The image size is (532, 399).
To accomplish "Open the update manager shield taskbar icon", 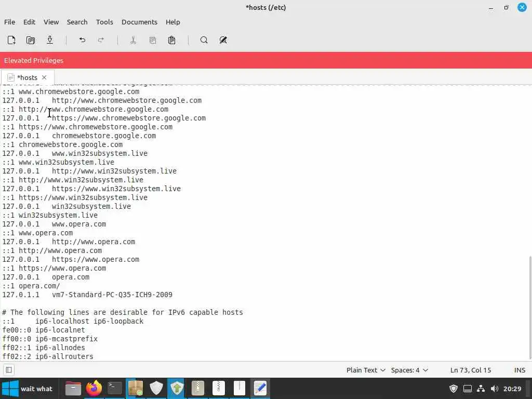I will tap(177, 388).
